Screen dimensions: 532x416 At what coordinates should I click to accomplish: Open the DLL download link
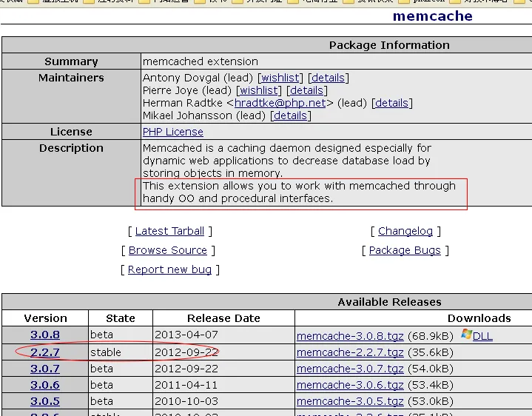click(x=482, y=336)
